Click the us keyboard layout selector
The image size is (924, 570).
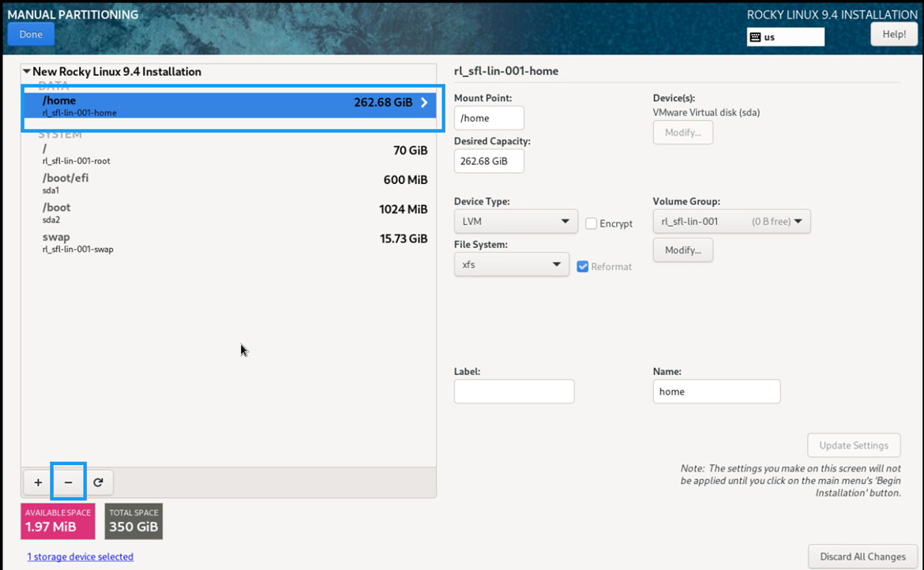click(x=786, y=36)
